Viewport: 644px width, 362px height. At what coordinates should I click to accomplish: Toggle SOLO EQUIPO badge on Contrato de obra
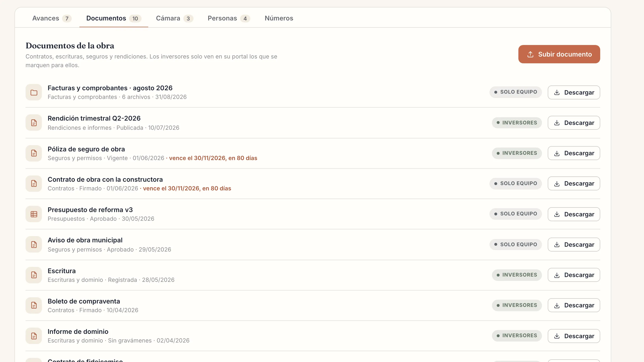(x=515, y=183)
